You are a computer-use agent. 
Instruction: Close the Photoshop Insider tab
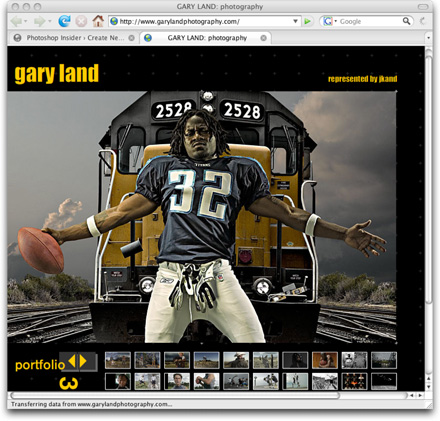[x=132, y=38]
